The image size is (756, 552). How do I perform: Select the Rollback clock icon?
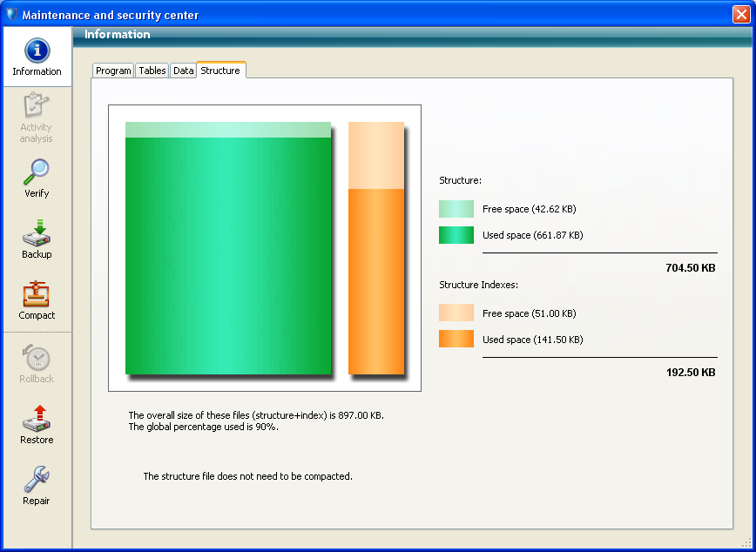click(37, 358)
